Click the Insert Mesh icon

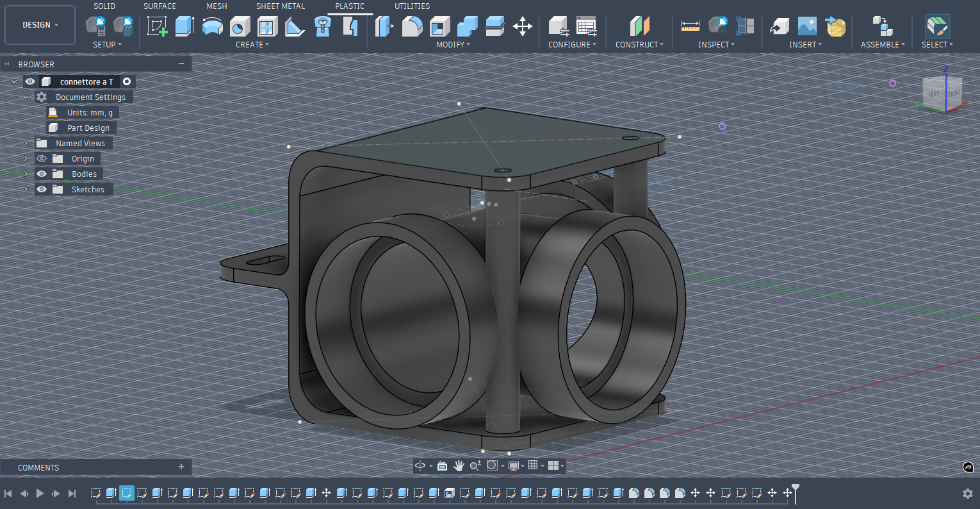coord(835,26)
